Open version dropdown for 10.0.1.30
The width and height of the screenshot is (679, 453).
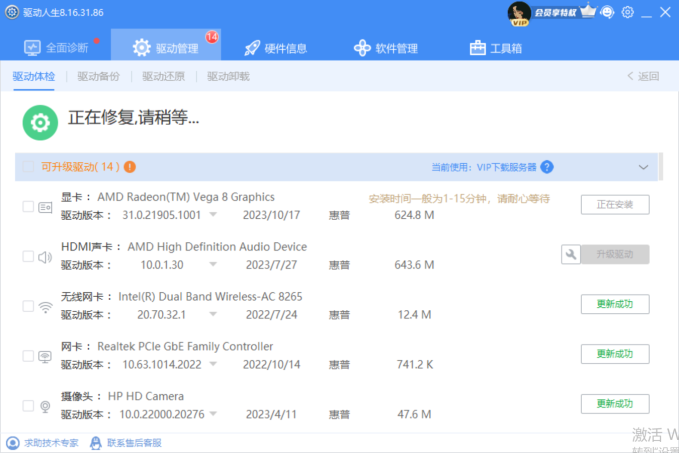click(x=213, y=264)
